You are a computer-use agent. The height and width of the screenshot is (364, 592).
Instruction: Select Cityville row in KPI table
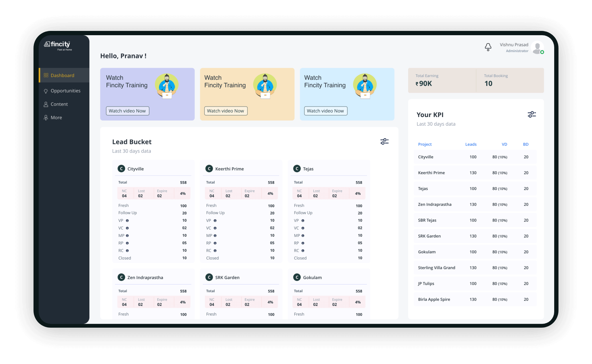(475, 157)
